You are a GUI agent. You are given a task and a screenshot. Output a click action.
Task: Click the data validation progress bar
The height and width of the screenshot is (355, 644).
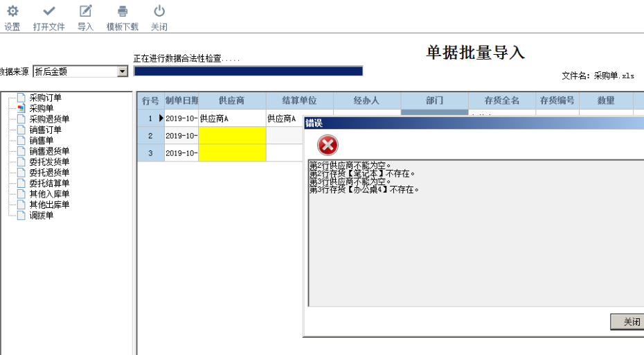coord(248,71)
